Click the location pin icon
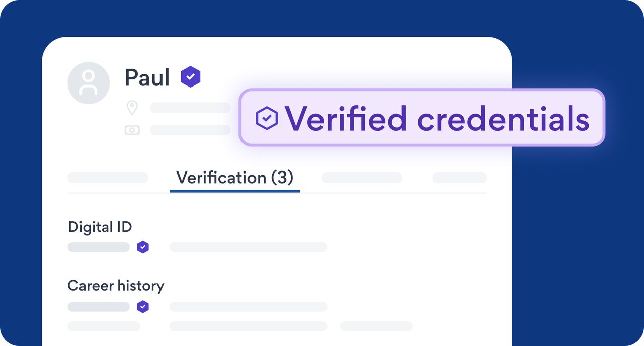Viewport: 644px width, 346px height. pos(132,107)
